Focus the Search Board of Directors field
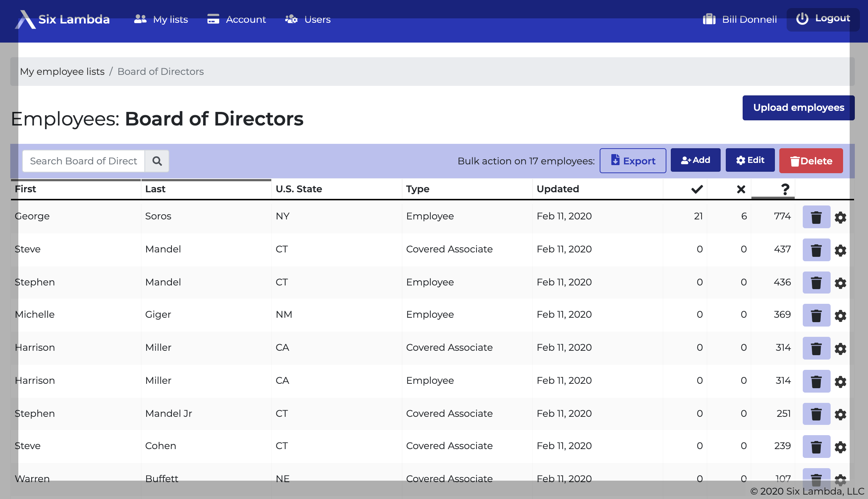 (x=84, y=161)
